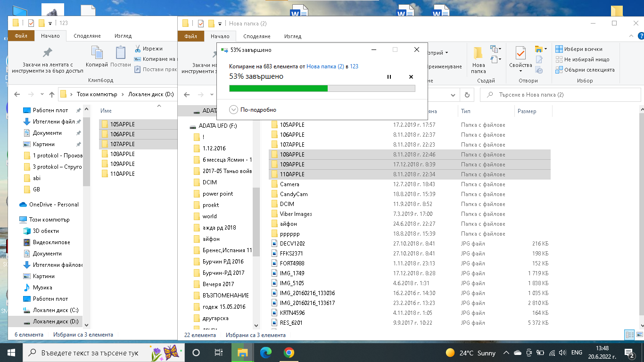Click navigation tree scrollbar in Нова папка (2)
Image resolution: width=644 pixels, height=362 pixels.
pos(256,222)
